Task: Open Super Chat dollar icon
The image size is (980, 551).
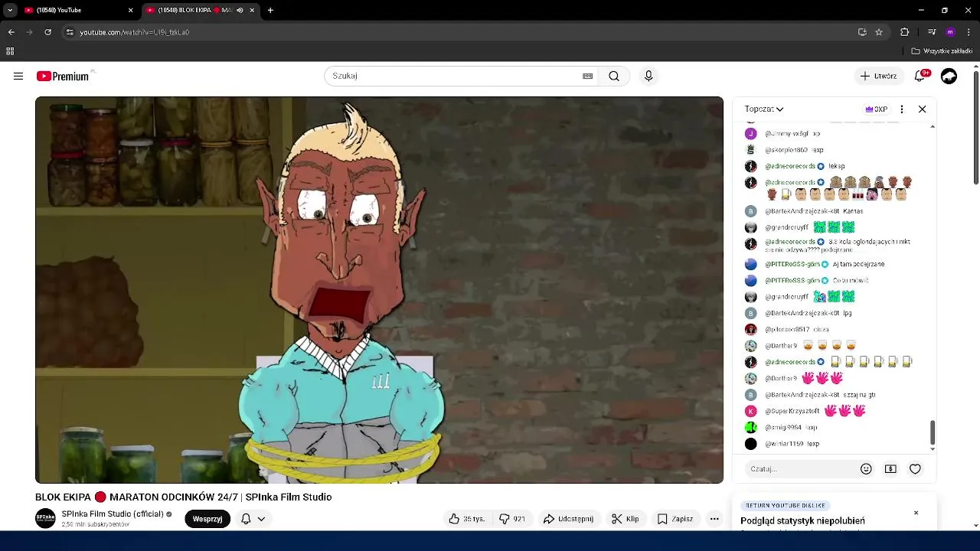Action: pos(890,468)
